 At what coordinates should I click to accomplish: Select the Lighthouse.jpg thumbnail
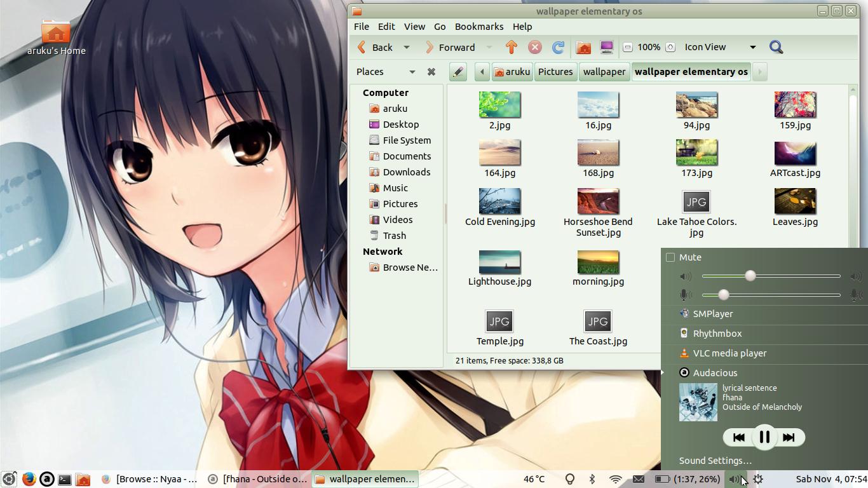coord(499,262)
